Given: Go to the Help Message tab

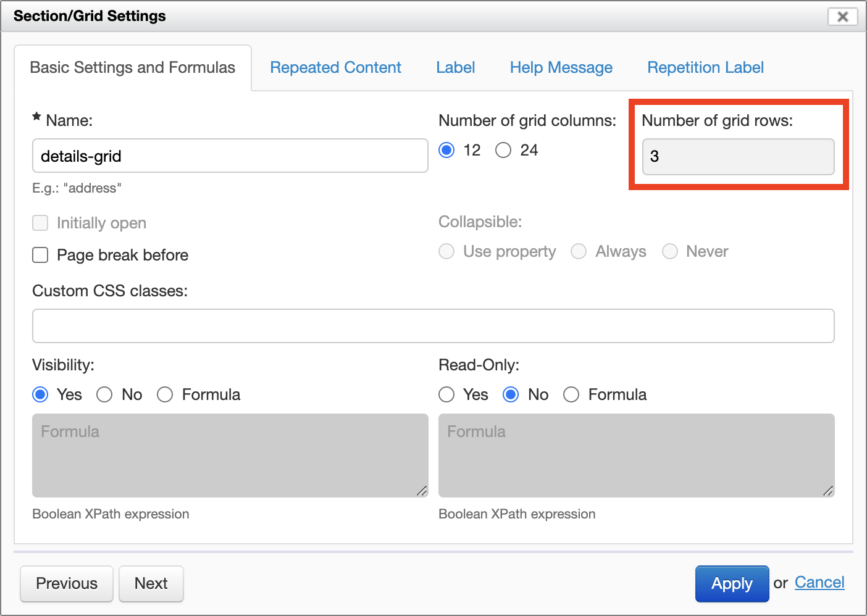Looking at the screenshot, I should pos(561,67).
